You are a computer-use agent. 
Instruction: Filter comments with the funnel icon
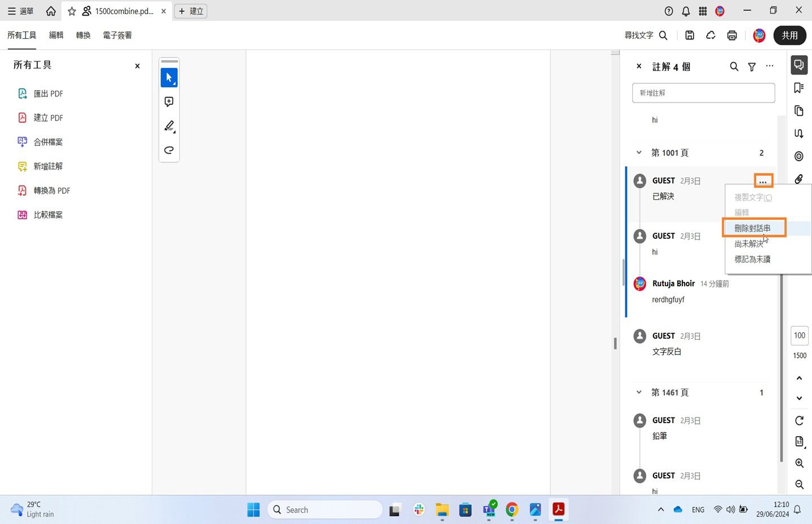coord(752,66)
